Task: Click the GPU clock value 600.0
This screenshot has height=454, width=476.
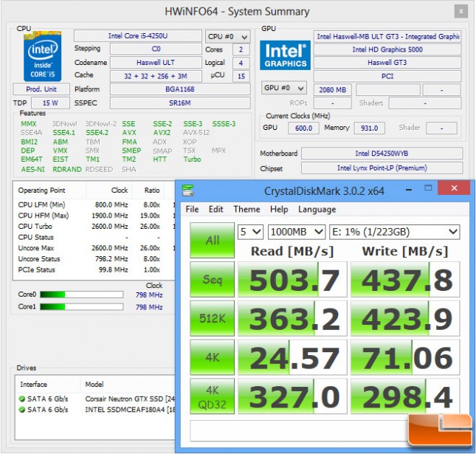Action: point(303,128)
